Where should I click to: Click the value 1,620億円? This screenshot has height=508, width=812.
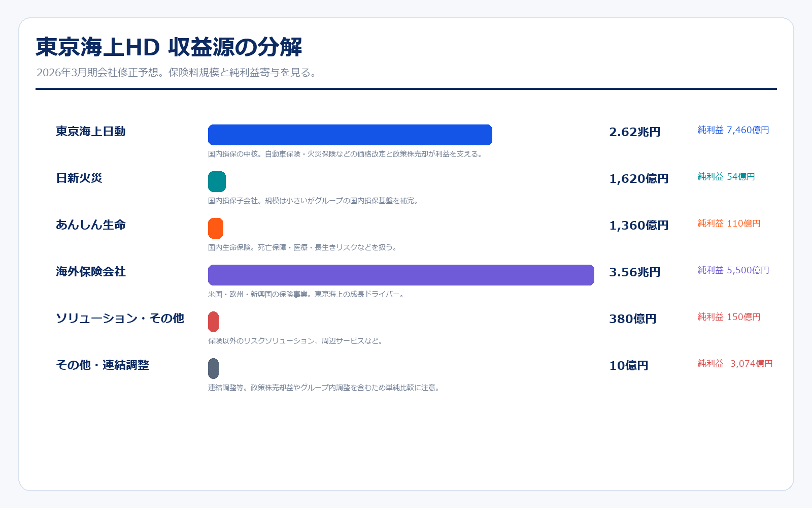[x=639, y=179]
